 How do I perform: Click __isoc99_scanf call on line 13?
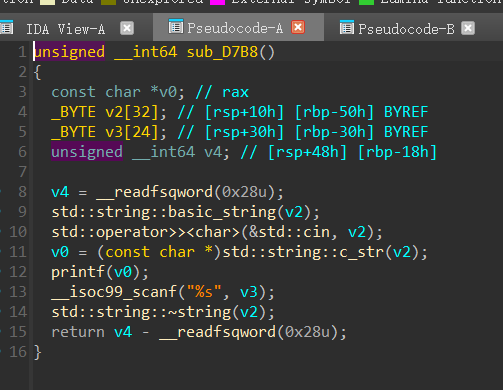click(x=114, y=292)
